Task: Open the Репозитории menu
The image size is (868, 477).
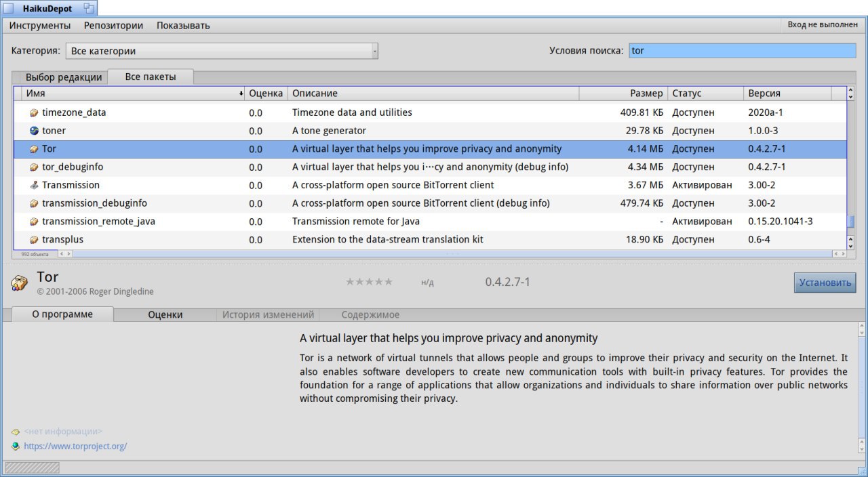Action: tap(113, 26)
